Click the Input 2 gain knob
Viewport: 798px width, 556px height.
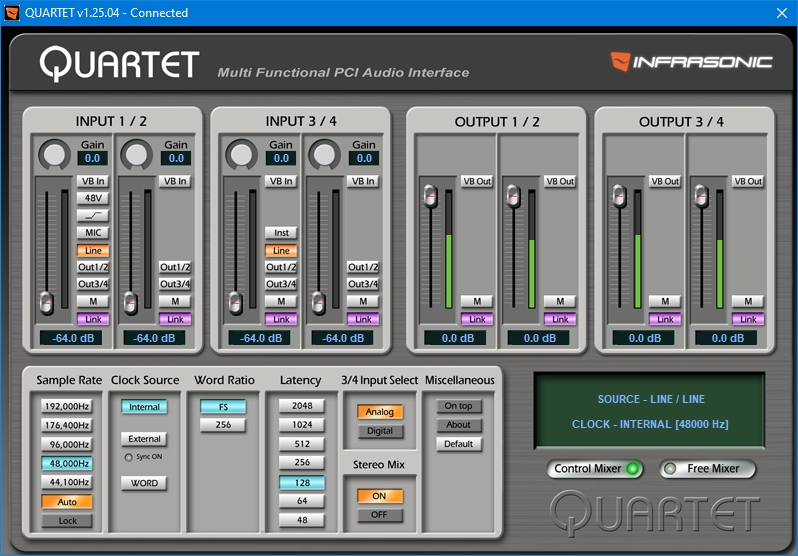click(x=136, y=154)
